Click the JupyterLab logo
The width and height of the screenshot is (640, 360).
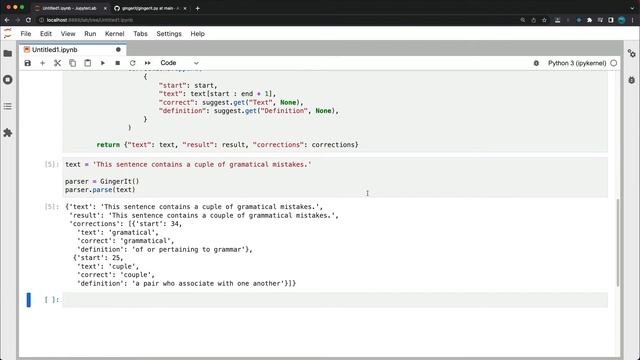coord(8,34)
